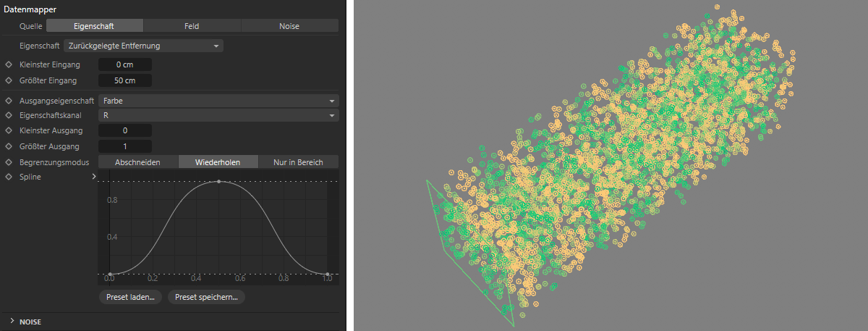
Task: Switch source to Feld
Action: click(192, 26)
